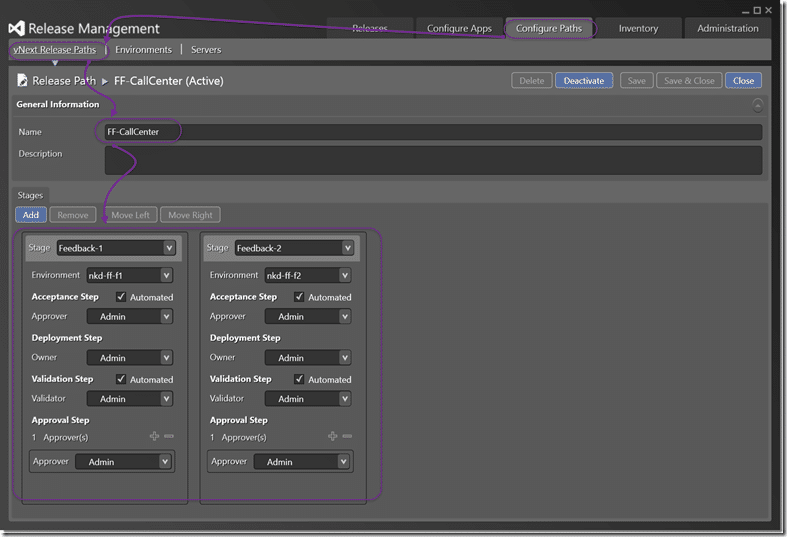
Task: Click the Move Left button
Action: pyautogui.click(x=130, y=215)
